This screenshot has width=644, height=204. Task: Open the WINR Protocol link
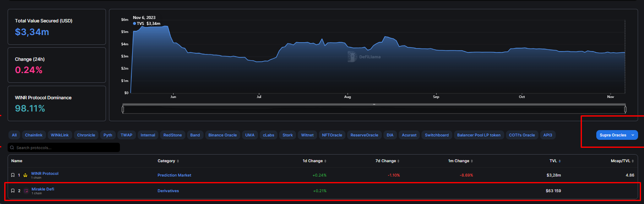(45, 173)
